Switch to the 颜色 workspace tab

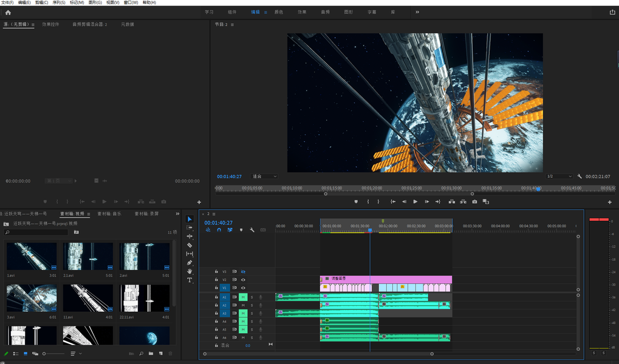pos(279,12)
